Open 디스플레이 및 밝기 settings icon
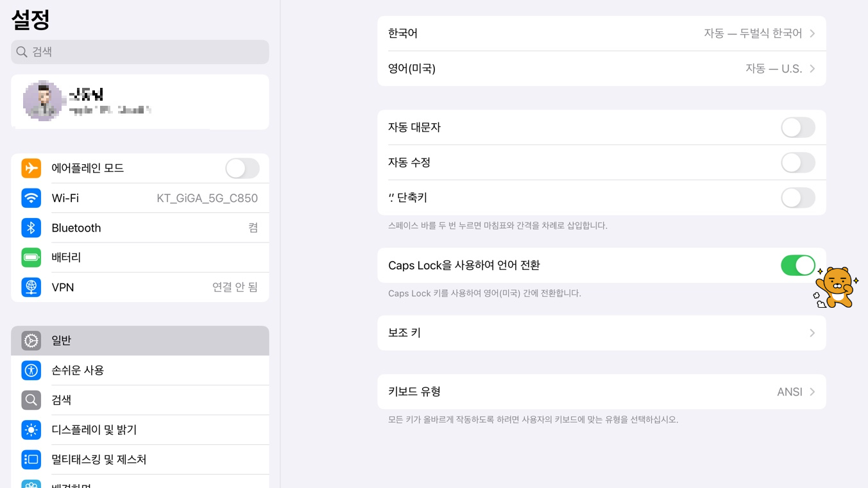 tap(31, 430)
